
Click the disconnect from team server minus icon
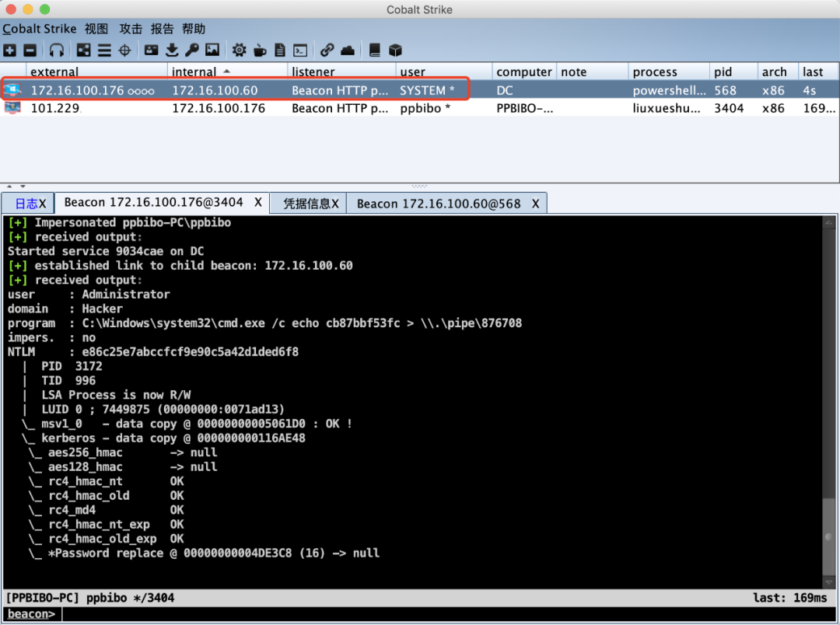coord(30,51)
